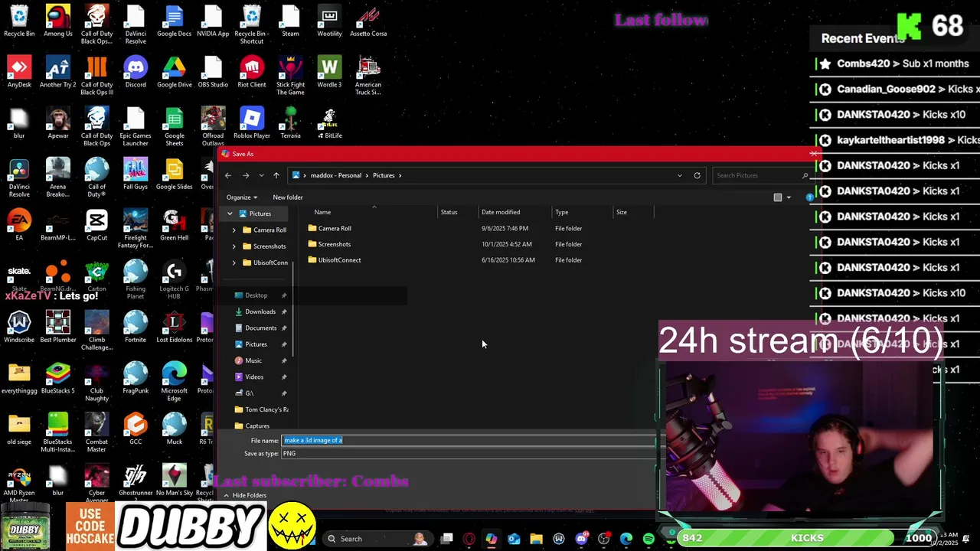Open recent locations chevron beside forward arrow
The width and height of the screenshot is (980, 551).
coord(261,175)
